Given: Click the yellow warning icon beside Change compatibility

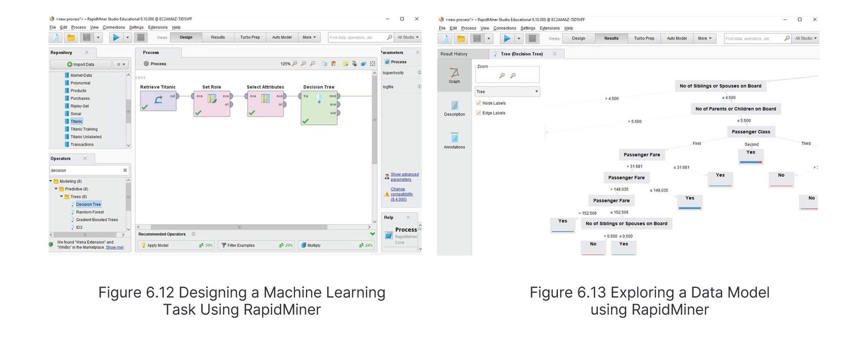Looking at the screenshot, I should [x=386, y=194].
